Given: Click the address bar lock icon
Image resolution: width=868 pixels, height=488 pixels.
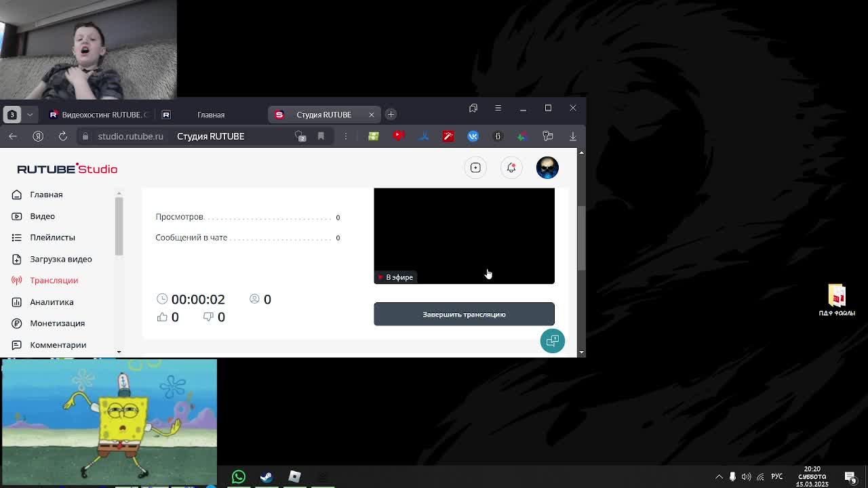Looking at the screenshot, I should 85,136.
